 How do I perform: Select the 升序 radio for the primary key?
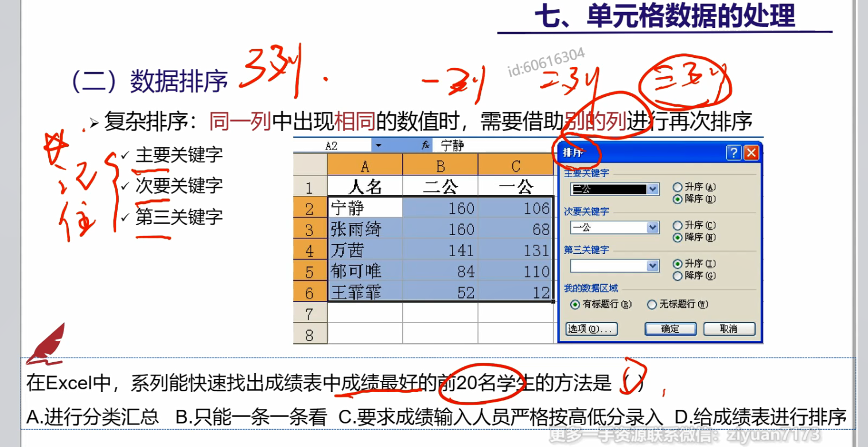click(678, 187)
